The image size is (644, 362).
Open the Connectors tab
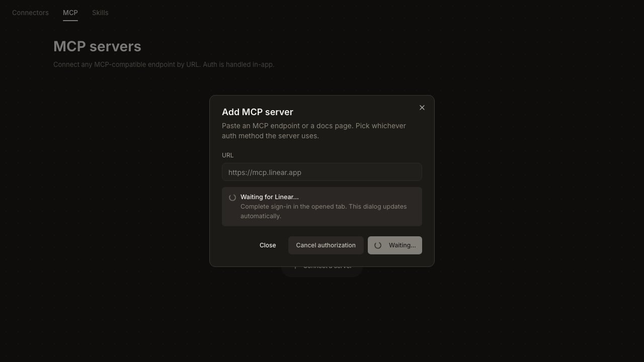(30, 13)
